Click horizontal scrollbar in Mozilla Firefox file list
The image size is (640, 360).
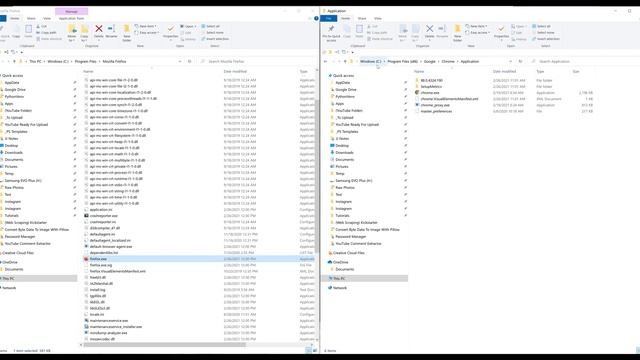point(165,344)
